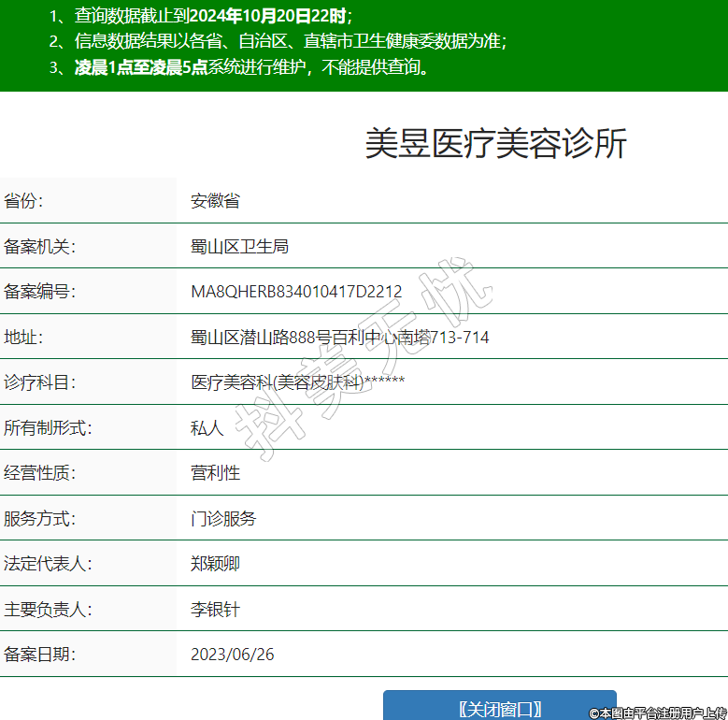Click the 备案编号 row label
This screenshot has height=720, width=728.
click(39, 292)
